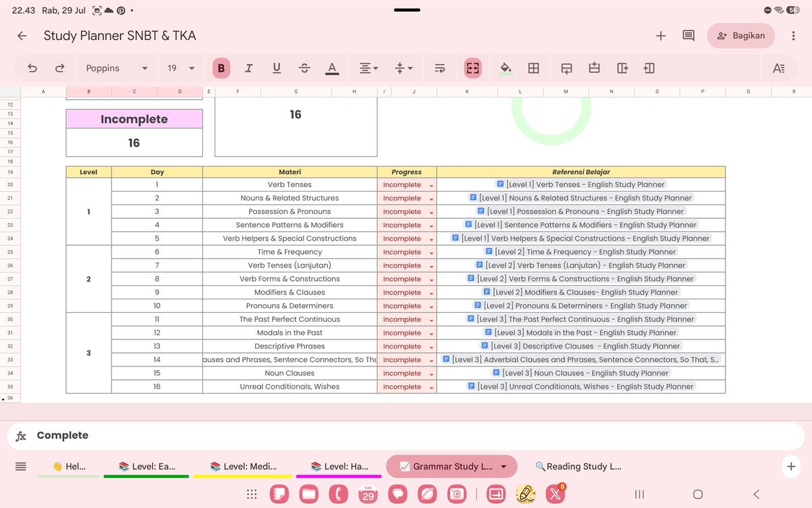Switch to the Level: Medi... sheet tab
This screenshot has width=812, height=508.
pyautogui.click(x=243, y=466)
